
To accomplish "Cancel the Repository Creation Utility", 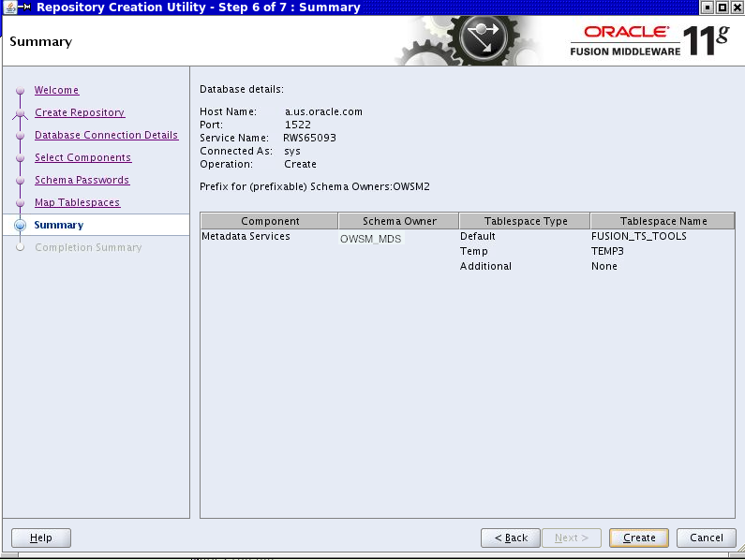I will 706,538.
